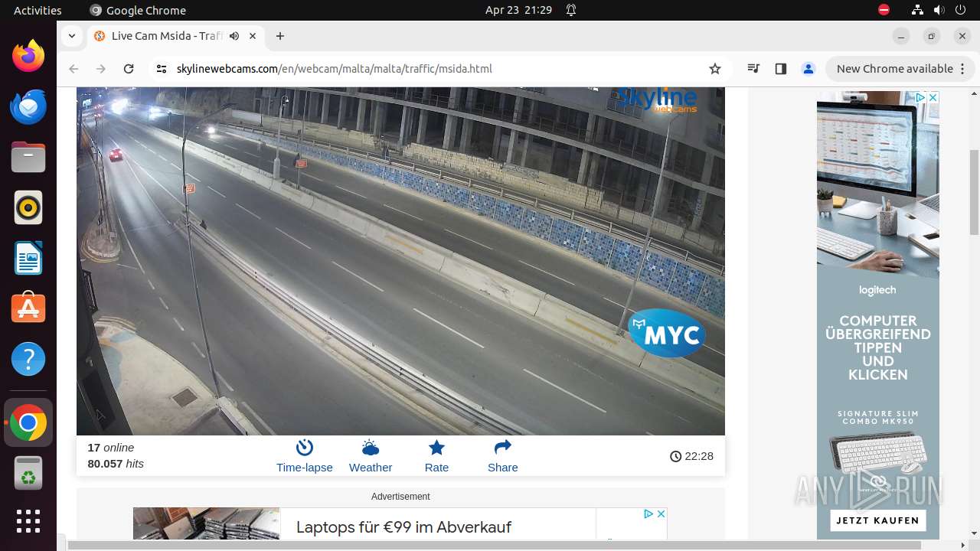
Task: Open the Laptops für €99 ad link
Action: pos(403,527)
